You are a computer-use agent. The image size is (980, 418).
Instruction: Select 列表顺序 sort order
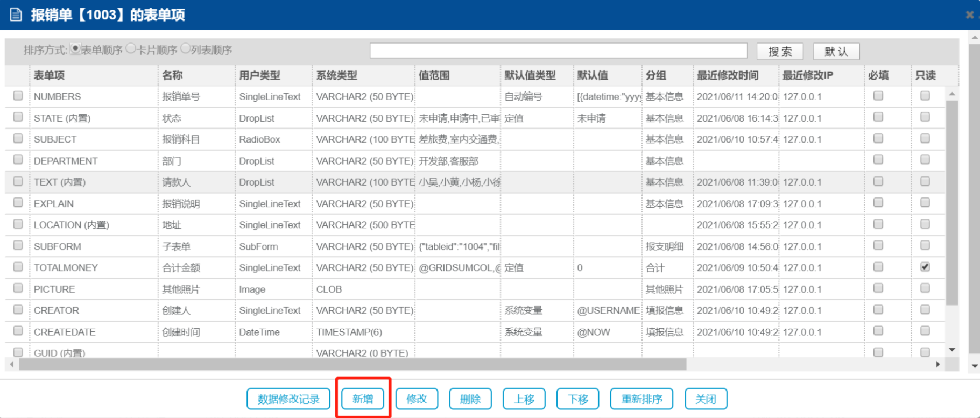186,49
